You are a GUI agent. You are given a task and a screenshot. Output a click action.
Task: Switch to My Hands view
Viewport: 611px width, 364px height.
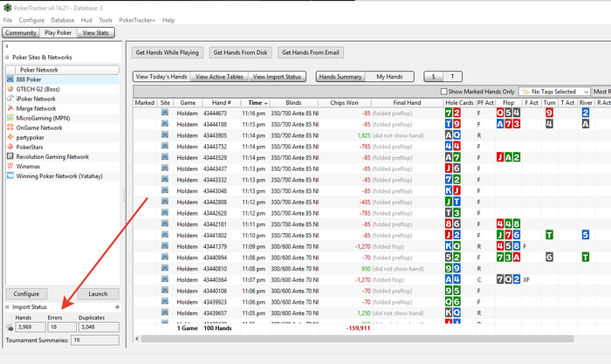[x=389, y=77]
